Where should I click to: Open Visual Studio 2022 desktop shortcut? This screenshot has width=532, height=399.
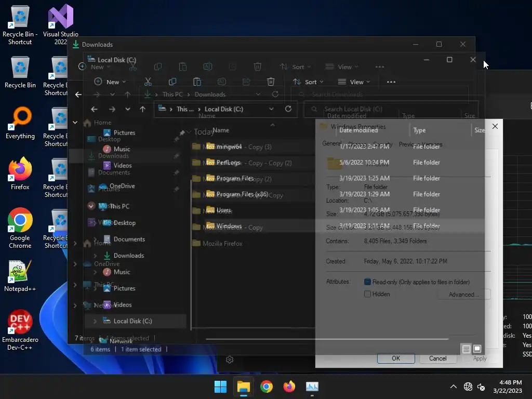click(60, 24)
